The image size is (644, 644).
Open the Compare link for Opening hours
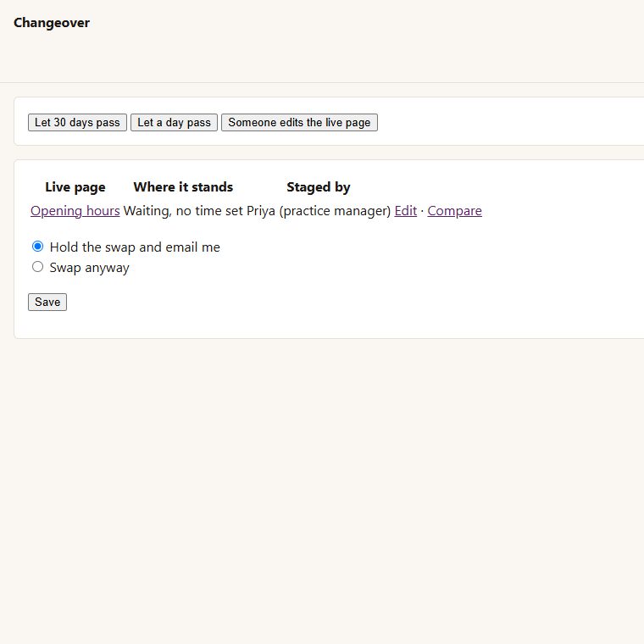click(454, 211)
